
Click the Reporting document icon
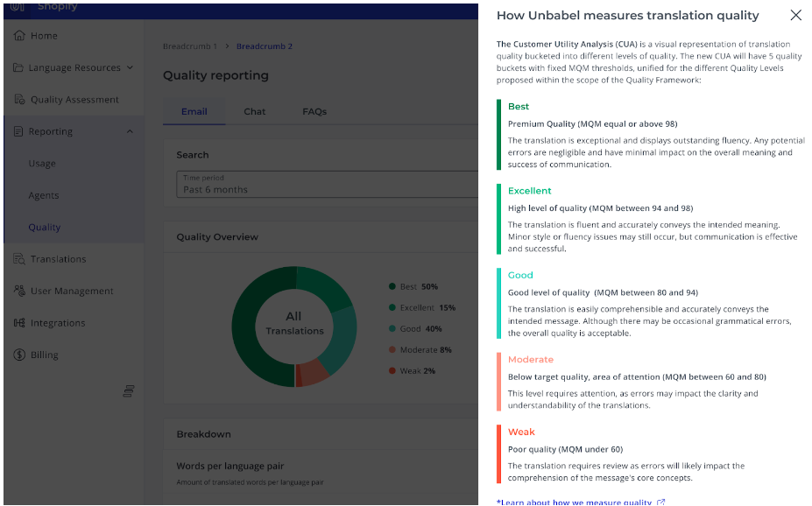[18, 131]
